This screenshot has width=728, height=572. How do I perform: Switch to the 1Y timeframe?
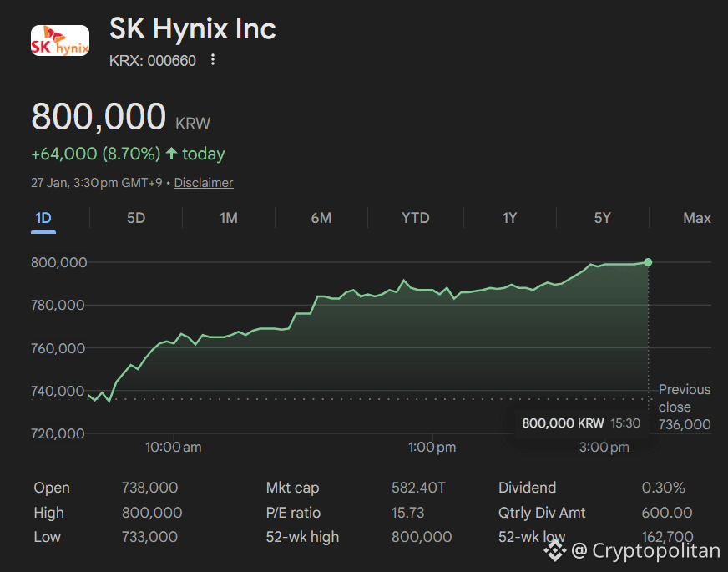[x=509, y=217]
